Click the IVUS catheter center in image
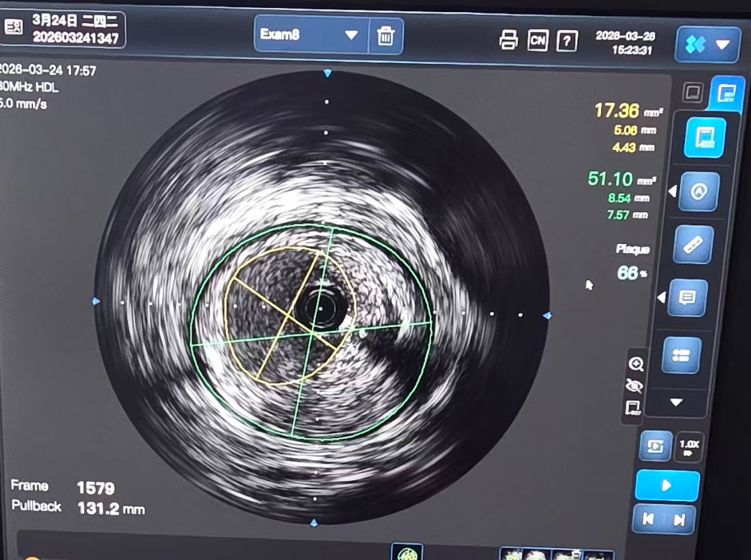This screenshot has width=751, height=560. (x=321, y=308)
